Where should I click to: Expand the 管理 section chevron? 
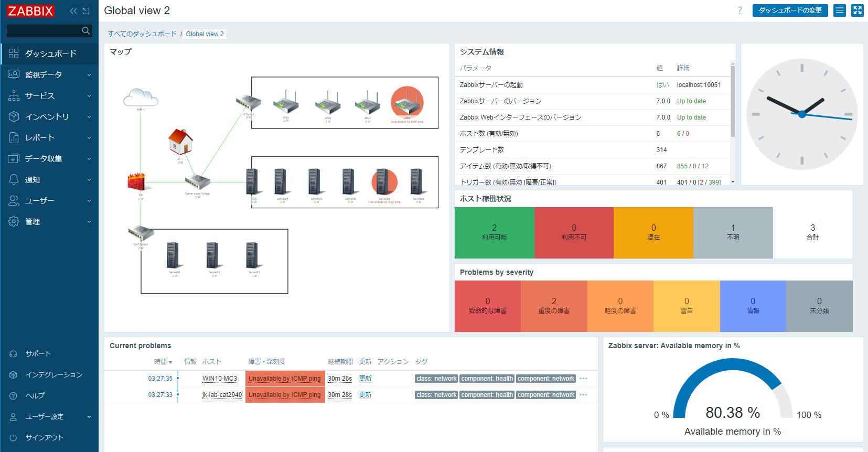(89, 222)
